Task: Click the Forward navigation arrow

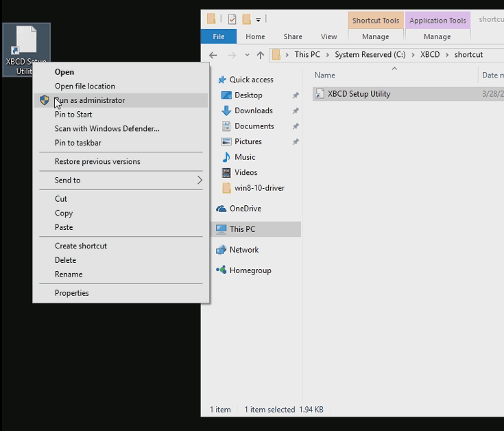Action: tap(232, 56)
